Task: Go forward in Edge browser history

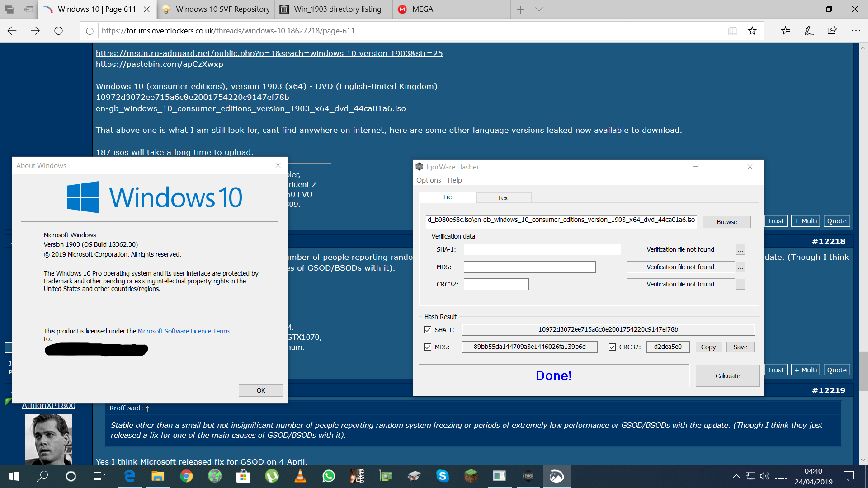Action: (35, 31)
